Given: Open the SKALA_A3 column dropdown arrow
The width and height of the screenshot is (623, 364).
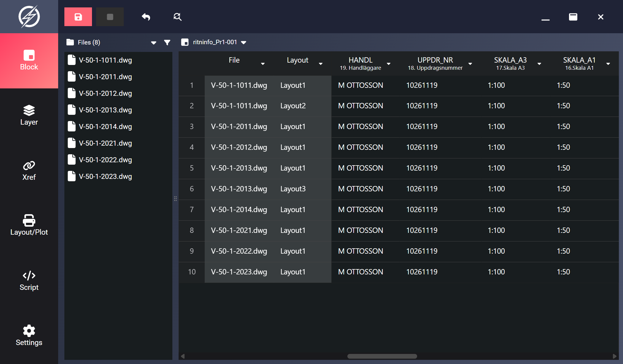Looking at the screenshot, I should (x=539, y=64).
